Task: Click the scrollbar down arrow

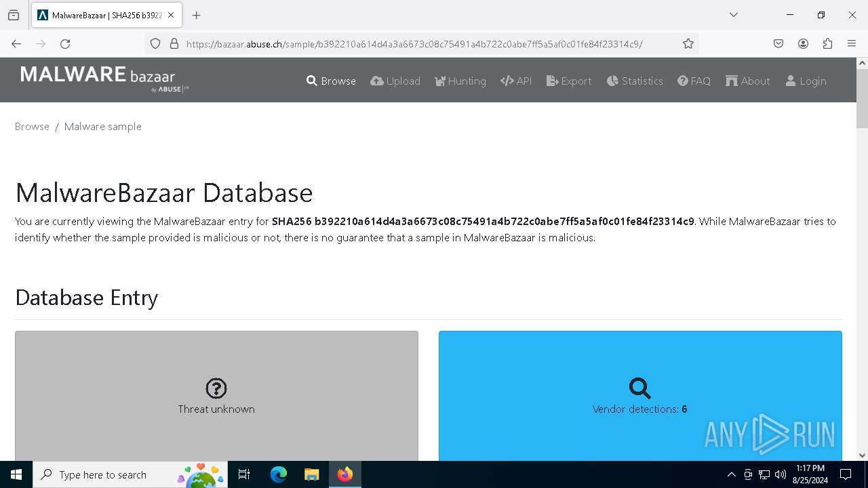Action: (x=862, y=455)
